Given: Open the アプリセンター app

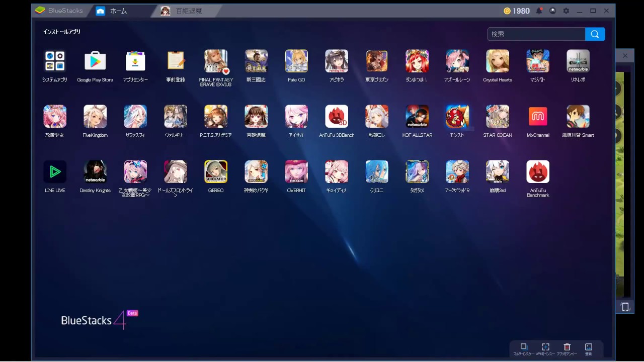Looking at the screenshot, I should tap(135, 61).
